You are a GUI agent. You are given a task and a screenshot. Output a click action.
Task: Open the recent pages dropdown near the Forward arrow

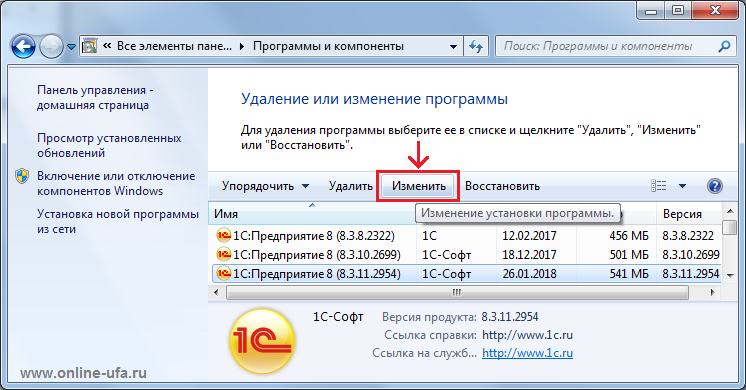[71, 47]
